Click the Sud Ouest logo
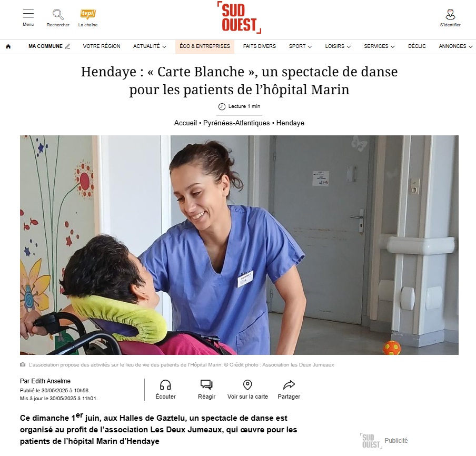 pos(239,17)
